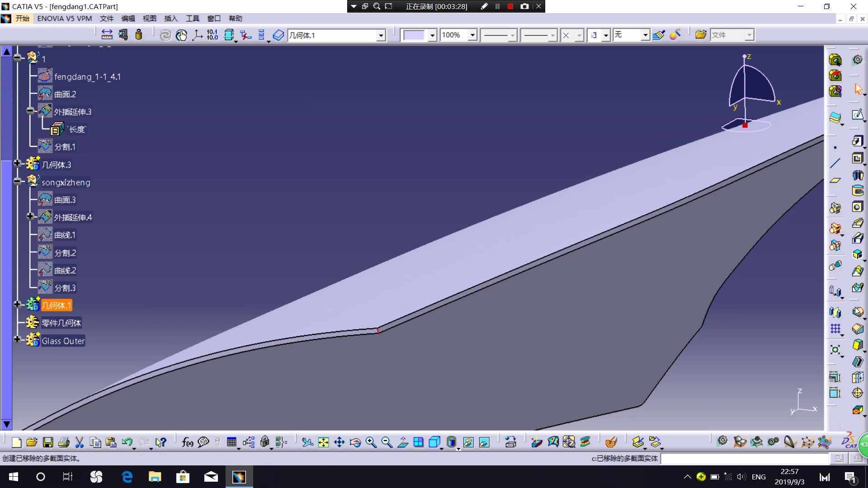Click the lavender graphic color swatch
The height and width of the screenshot is (488, 868).
(414, 35)
